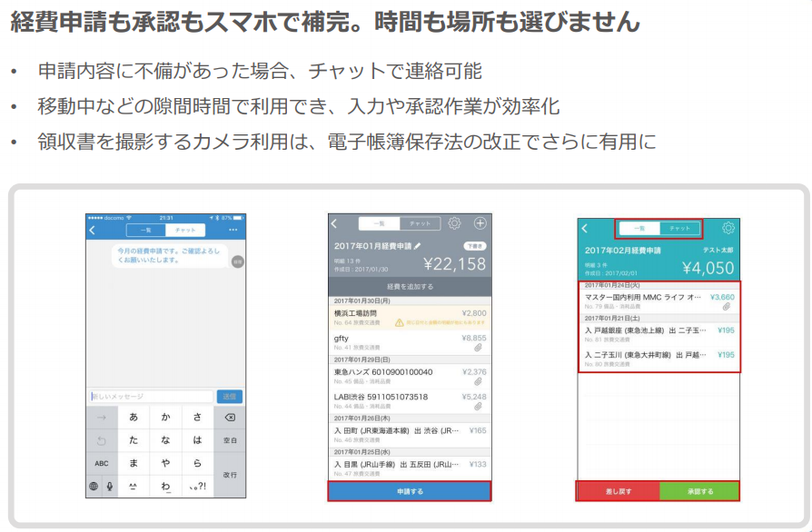This screenshot has width=812, height=532.
Task: Click the pencil edit icon beside report title
Action: (x=417, y=246)
